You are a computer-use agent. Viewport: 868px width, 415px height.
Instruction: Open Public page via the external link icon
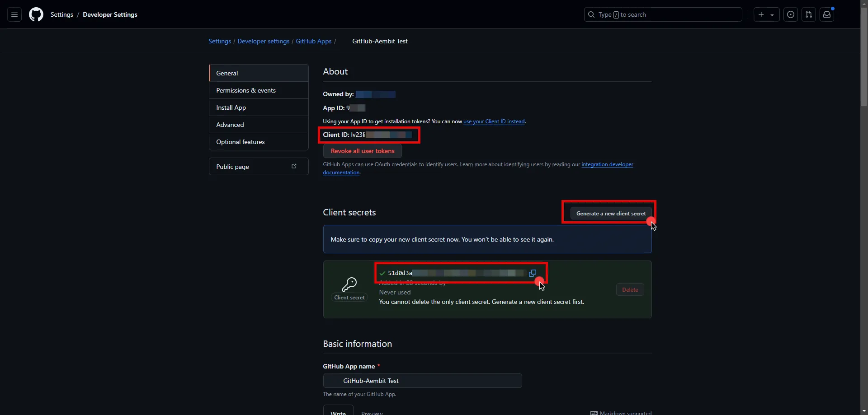(x=294, y=166)
